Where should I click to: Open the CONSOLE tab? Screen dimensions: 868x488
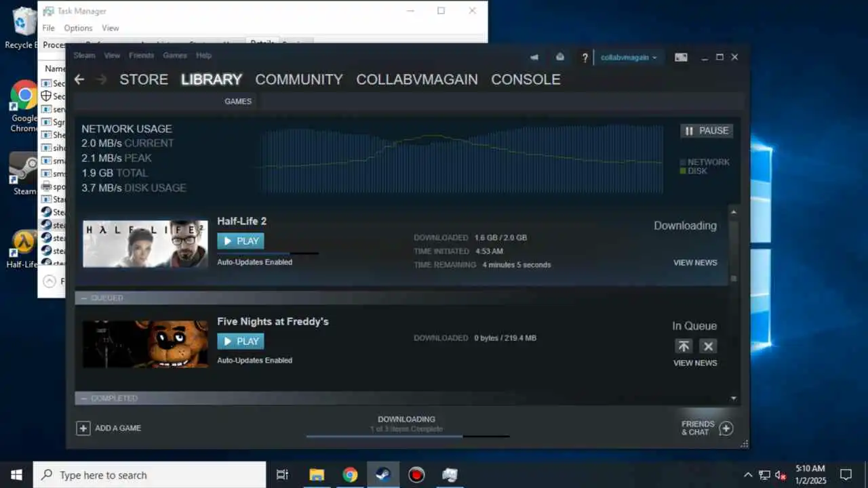[526, 79]
